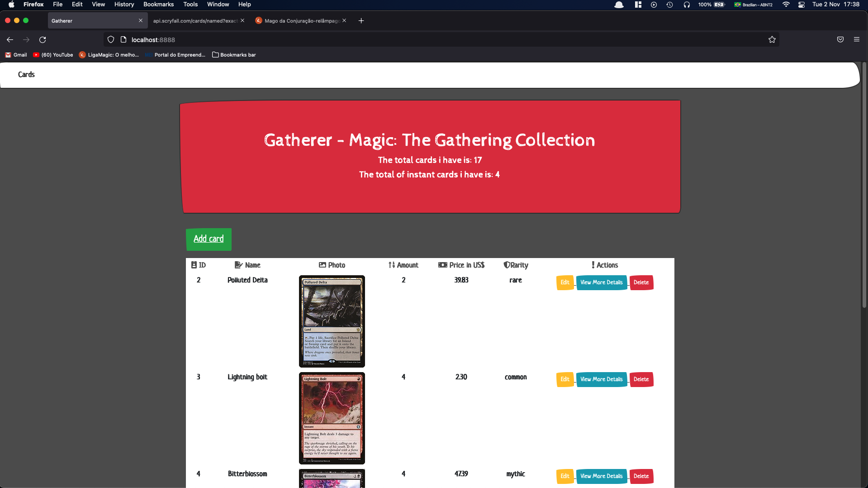Close the api.scryfall.com tab
868x488 pixels.
(x=242, y=21)
